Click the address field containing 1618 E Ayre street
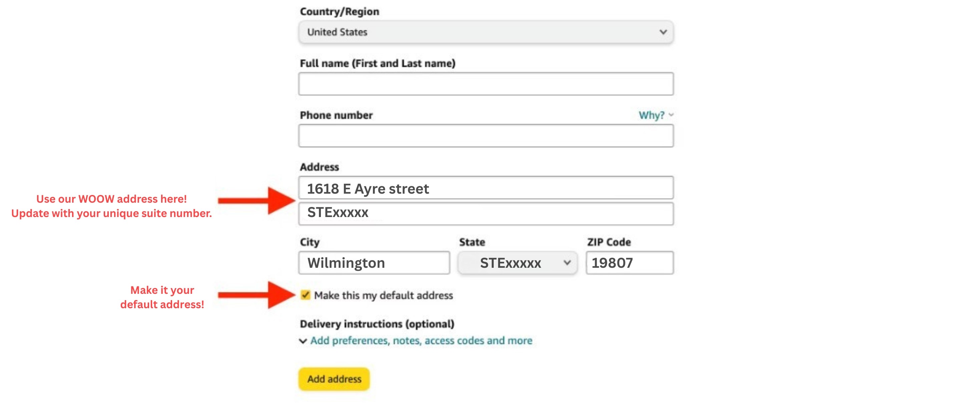Viewport: 980px width, 404px height. tap(485, 188)
